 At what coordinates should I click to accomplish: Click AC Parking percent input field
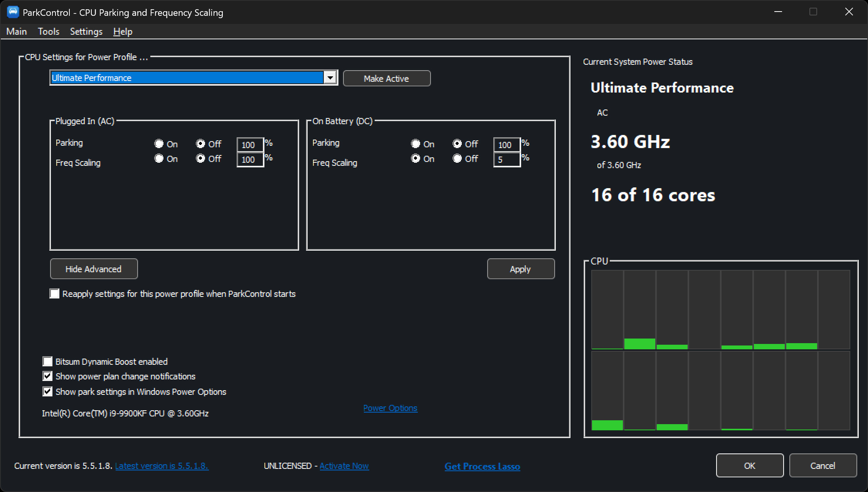tap(250, 145)
